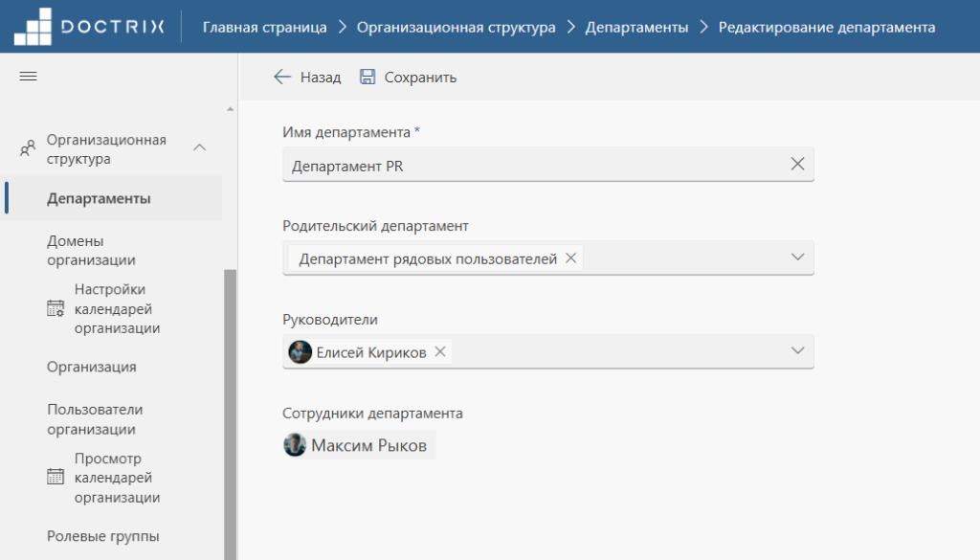Image resolution: width=980 pixels, height=560 pixels.
Task: Open the parent department dropdown arrow
Action: tap(797, 257)
